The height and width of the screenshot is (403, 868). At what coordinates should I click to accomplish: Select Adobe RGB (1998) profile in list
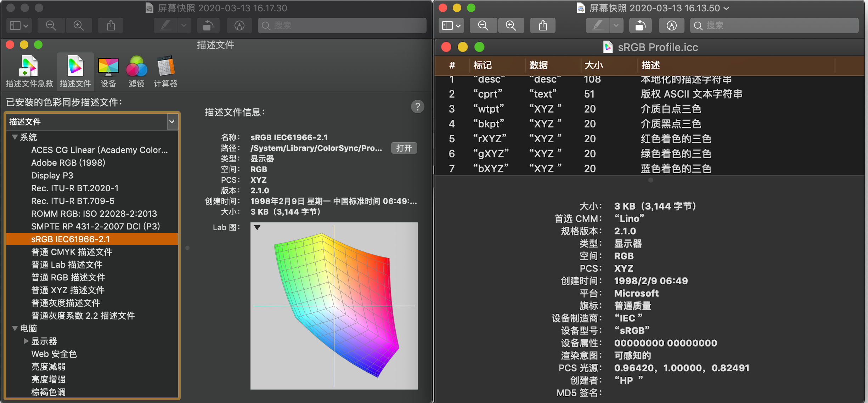pyautogui.click(x=68, y=163)
